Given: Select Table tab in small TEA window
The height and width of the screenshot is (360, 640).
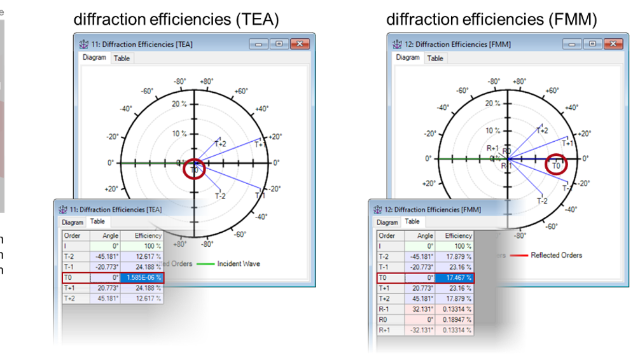Looking at the screenshot, I should pyautogui.click(x=98, y=222).
